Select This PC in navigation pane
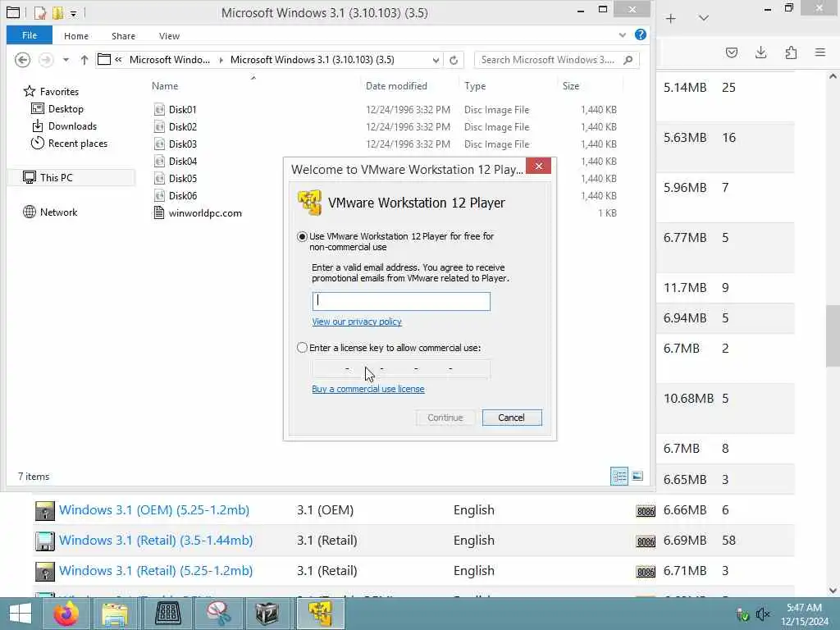This screenshot has width=840, height=630. tap(72, 177)
